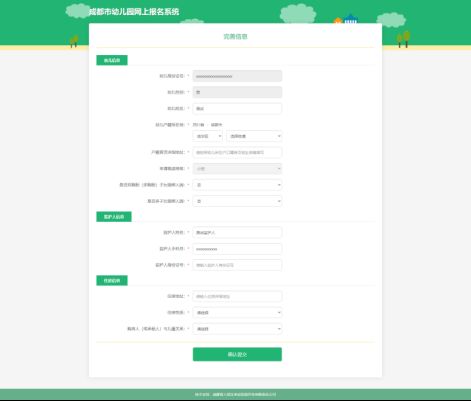Open the twins (多胞胎) simultaneous enrollment dropdown
Viewport: 471px width, 401px height.
click(x=237, y=185)
